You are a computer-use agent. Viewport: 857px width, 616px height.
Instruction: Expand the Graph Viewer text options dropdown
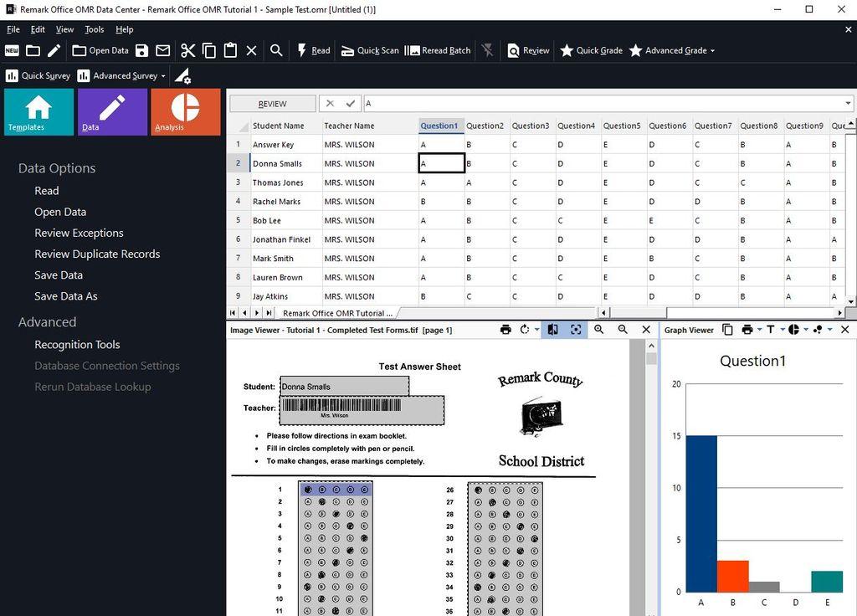click(783, 330)
